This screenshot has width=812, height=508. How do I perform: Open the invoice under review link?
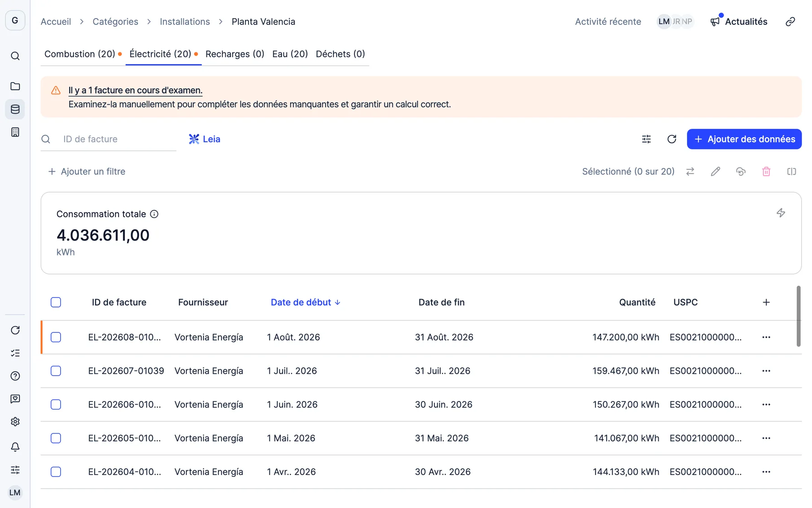click(x=135, y=90)
